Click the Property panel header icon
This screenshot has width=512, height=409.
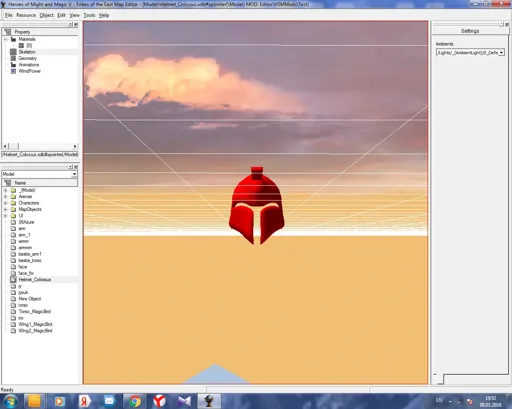point(8,32)
